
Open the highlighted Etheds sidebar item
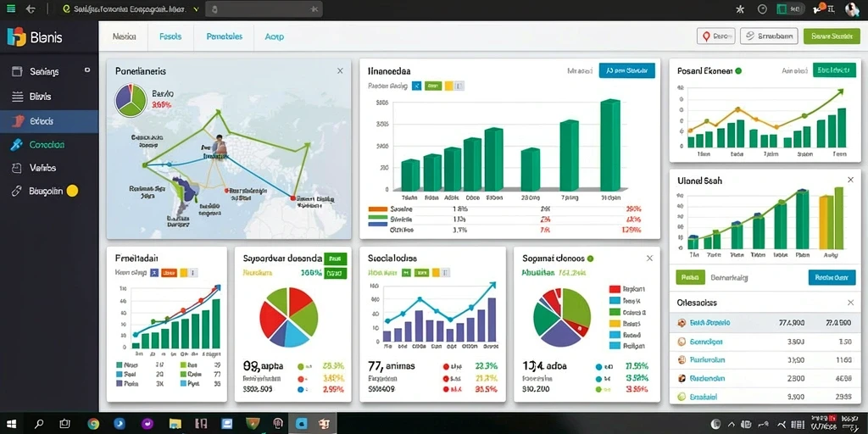(49, 121)
